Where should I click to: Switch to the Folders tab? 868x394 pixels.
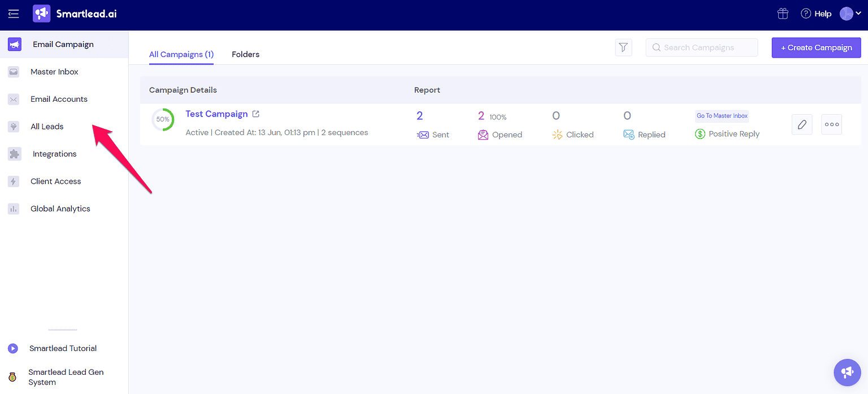pos(245,54)
